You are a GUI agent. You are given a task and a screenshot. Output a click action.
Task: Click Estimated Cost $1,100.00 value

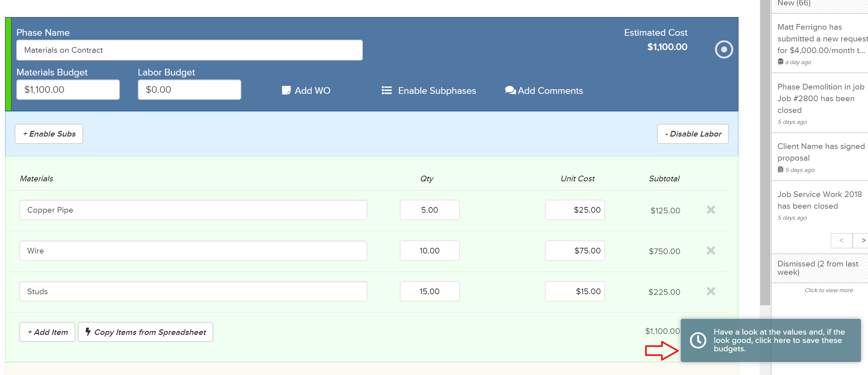coord(667,47)
